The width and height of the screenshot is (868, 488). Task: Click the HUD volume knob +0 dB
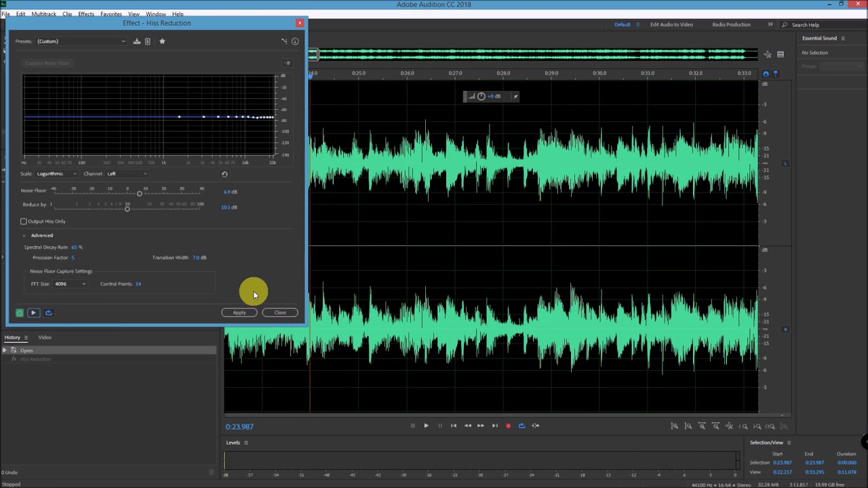tap(481, 96)
